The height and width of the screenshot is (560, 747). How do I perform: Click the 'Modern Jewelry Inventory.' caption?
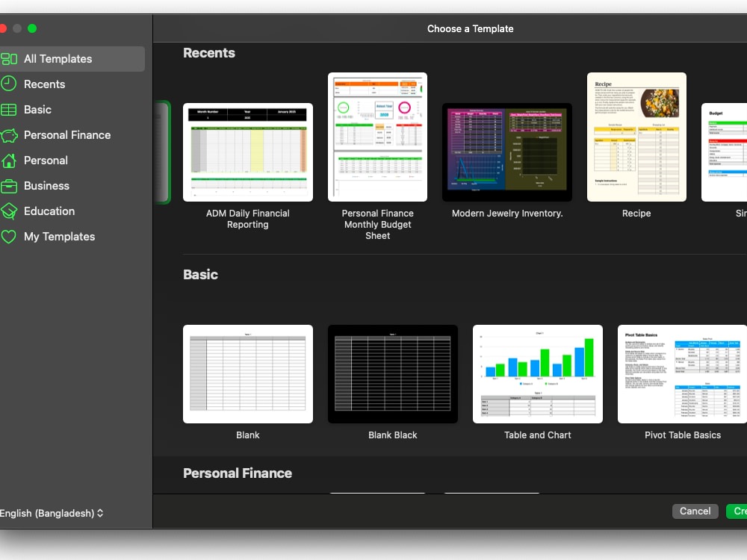point(507,214)
